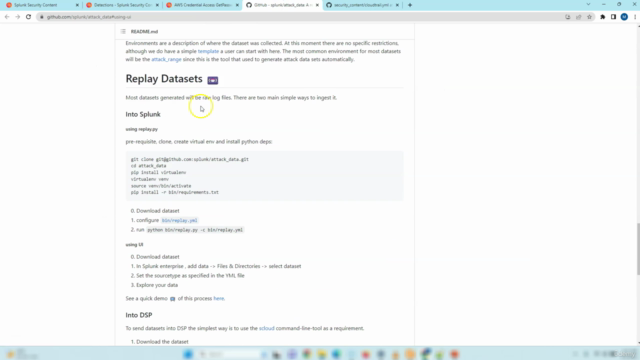Click the Into Splunk heading
This screenshot has width=640, height=360.
pyautogui.click(x=143, y=114)
